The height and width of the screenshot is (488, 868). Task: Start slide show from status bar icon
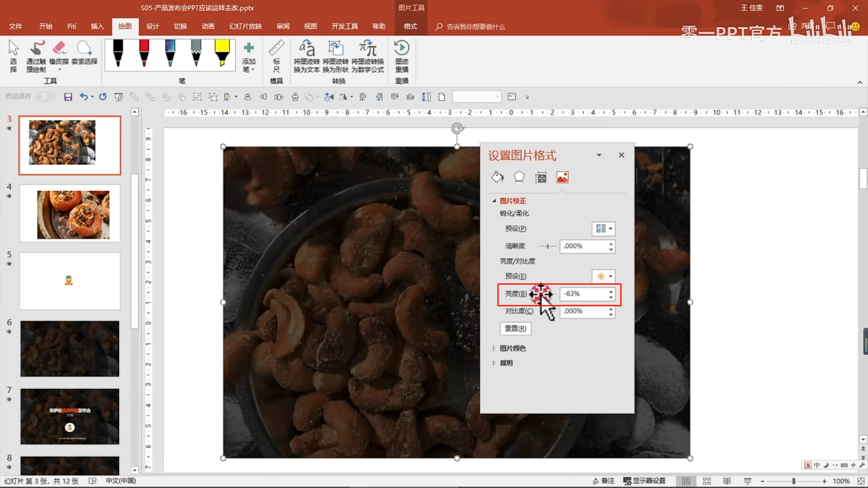[747, 481]
